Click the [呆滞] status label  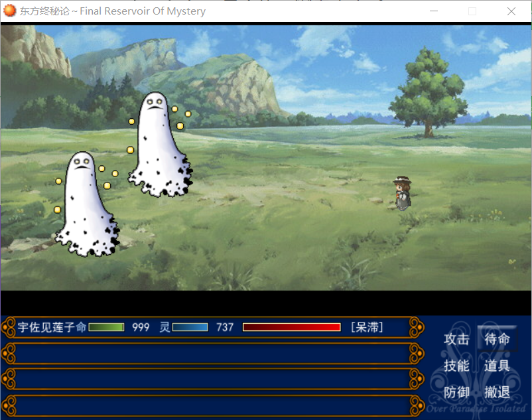tap(367, 327)
